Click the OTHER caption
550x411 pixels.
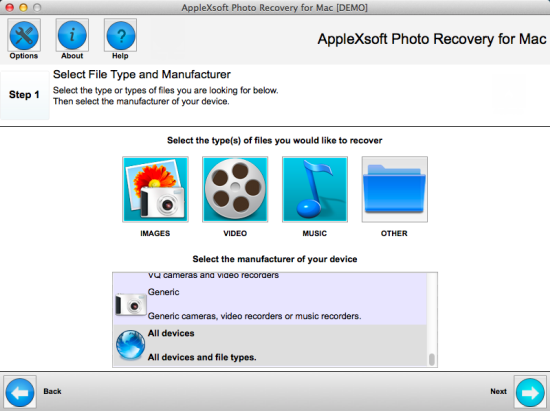coord(394,234)
